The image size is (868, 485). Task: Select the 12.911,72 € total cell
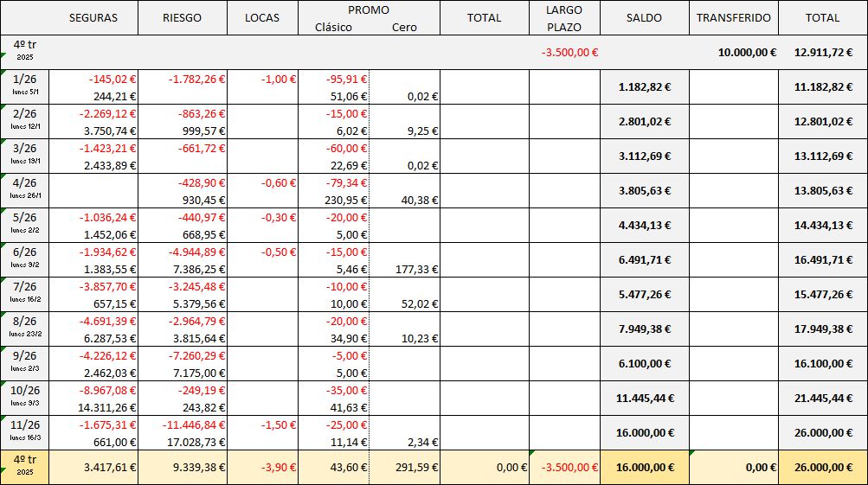point(822,53)
